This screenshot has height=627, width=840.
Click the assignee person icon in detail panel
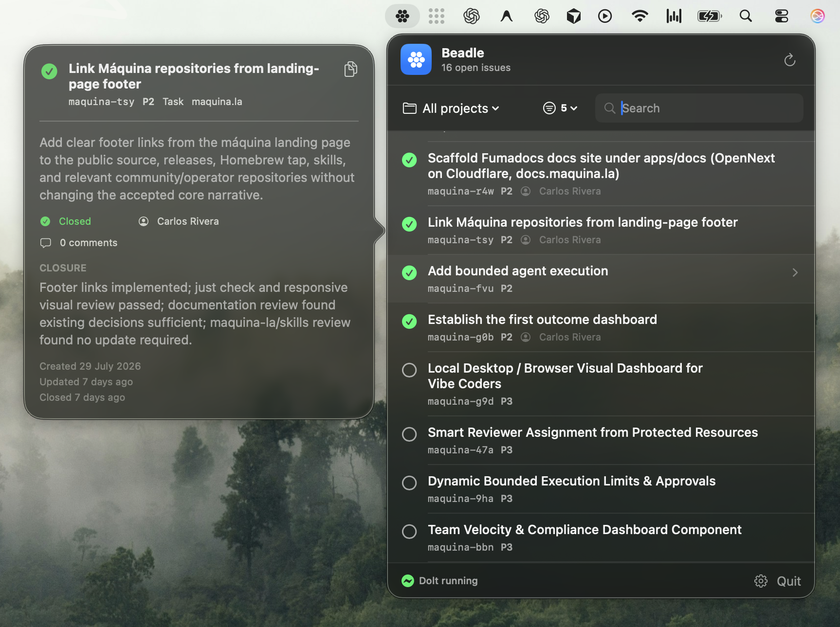(144, 221)
